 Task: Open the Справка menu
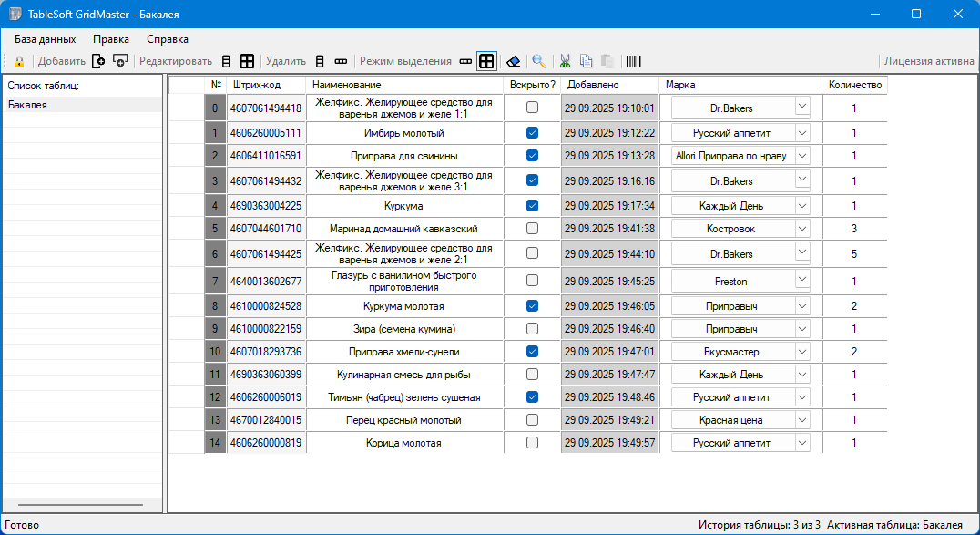coord(168,39)
